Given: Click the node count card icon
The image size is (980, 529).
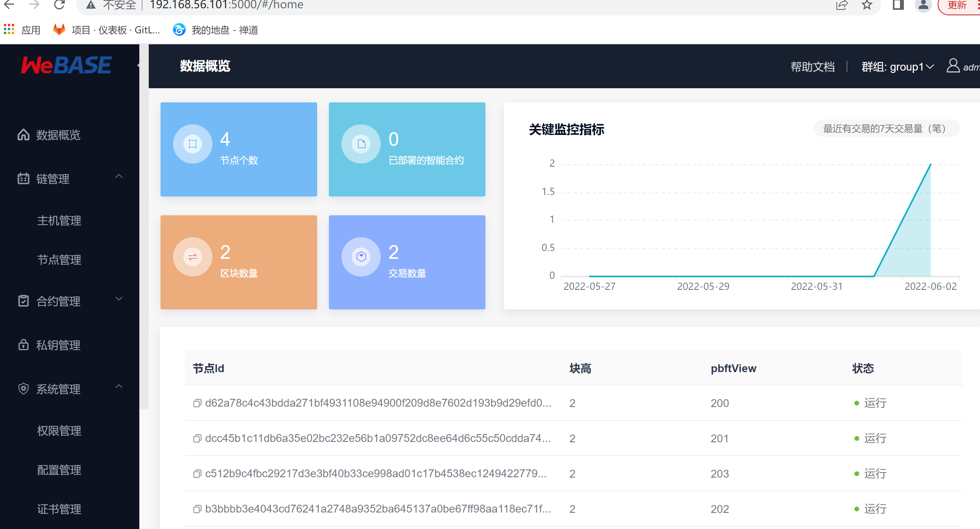Looking at the screenshot, I should click(193, 144).
